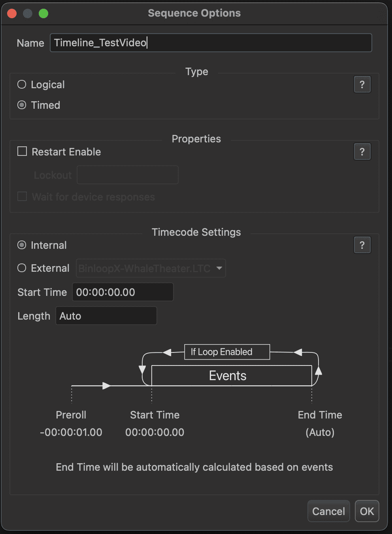Open help for the Properties section
Image resolution: width=392 pixels, height=534 pixels.
pos(362,151)
